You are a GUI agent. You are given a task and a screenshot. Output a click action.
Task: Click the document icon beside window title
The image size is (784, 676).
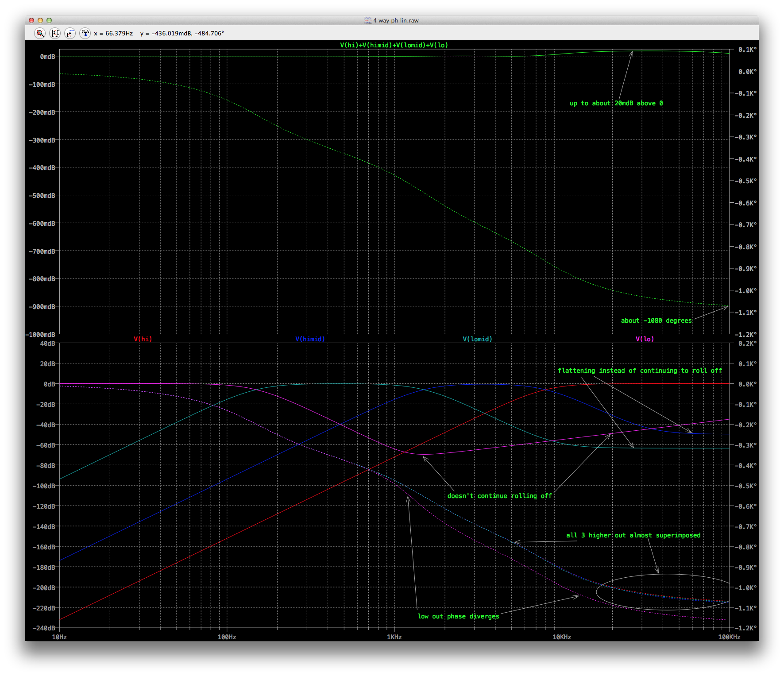pos(367,20)
